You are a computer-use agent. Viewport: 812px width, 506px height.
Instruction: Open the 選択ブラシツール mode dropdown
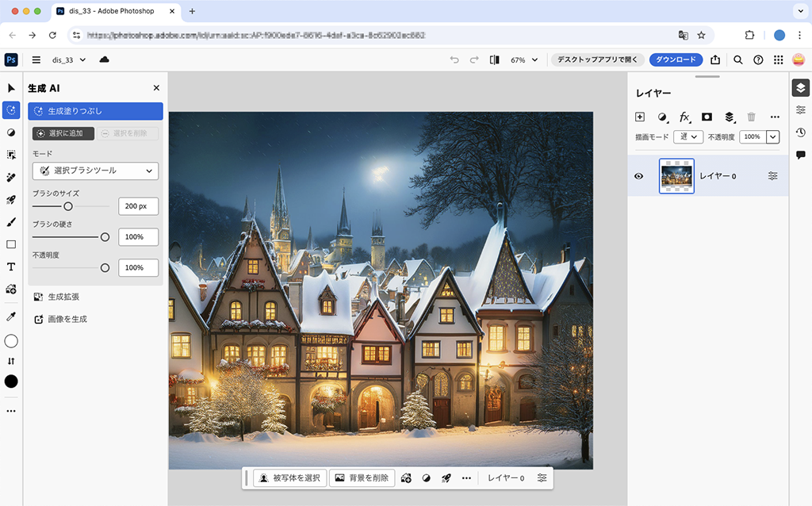pos(95,171)
